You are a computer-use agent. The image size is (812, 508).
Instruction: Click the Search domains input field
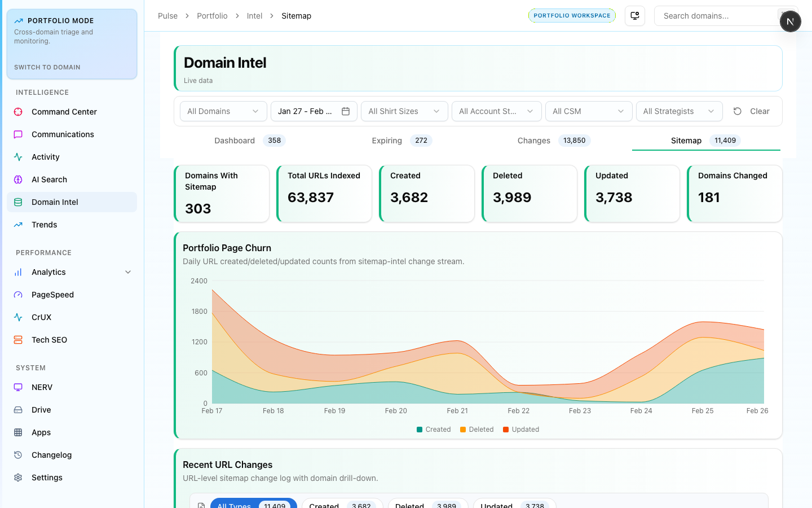click(715, 16)
